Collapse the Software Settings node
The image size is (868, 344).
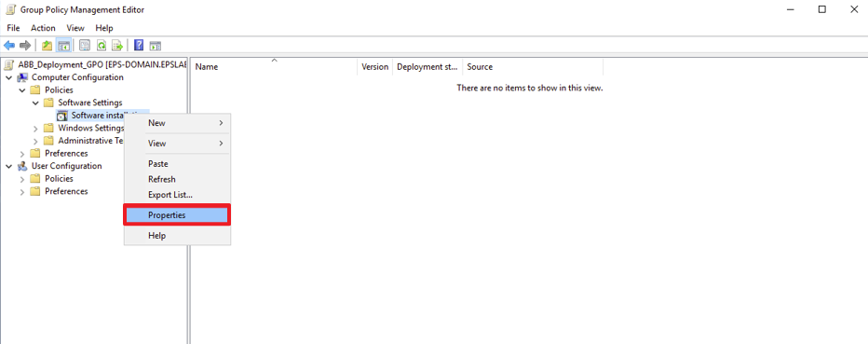(35, 103)
